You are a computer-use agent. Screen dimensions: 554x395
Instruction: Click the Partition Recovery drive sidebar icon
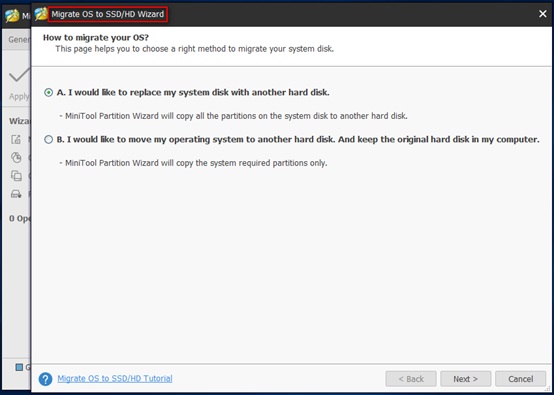click(x=16, y=194)
